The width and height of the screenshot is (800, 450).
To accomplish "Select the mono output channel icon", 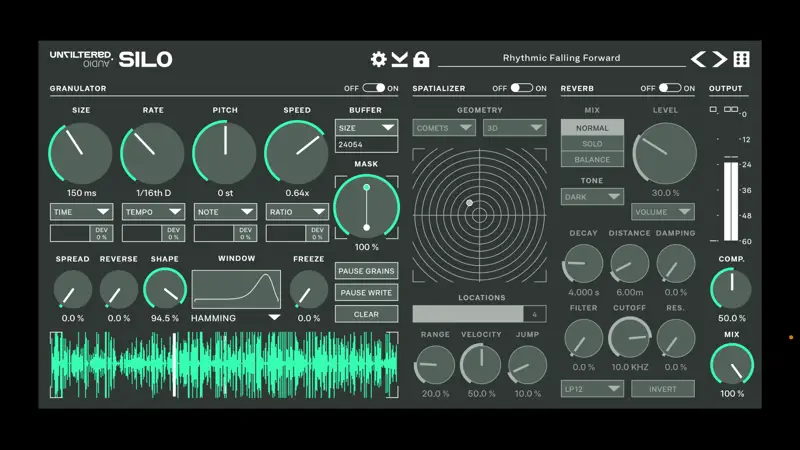I will point(713,109).
